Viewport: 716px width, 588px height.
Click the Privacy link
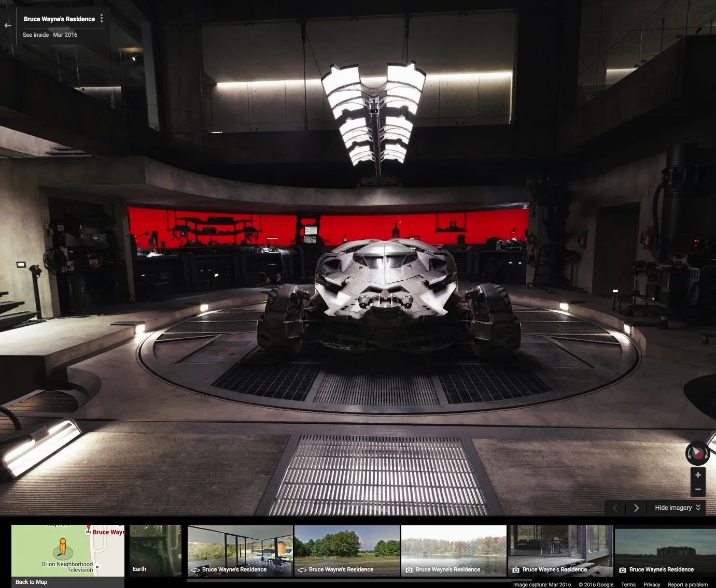point(652,584)
